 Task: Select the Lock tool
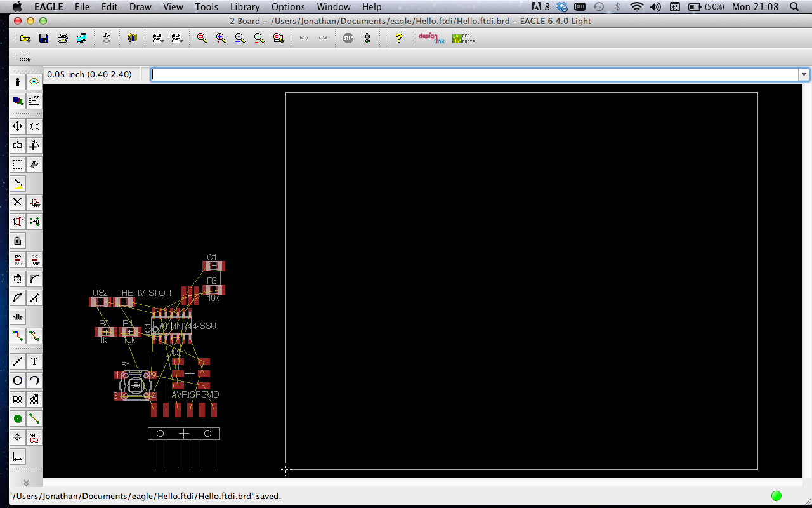click(x=18, y=241)
